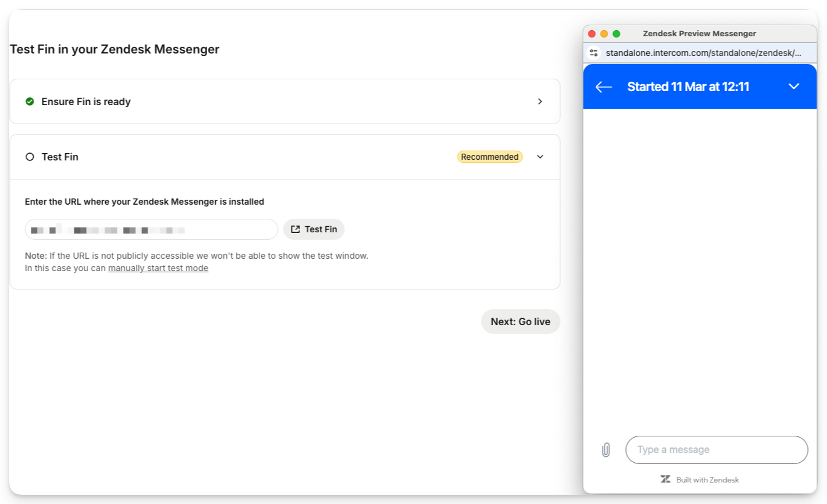Click the Started 11 Mar at 12:11 title
Viewport: 827px width, 504px height.
pyautogui.click(x=688, y=87)
